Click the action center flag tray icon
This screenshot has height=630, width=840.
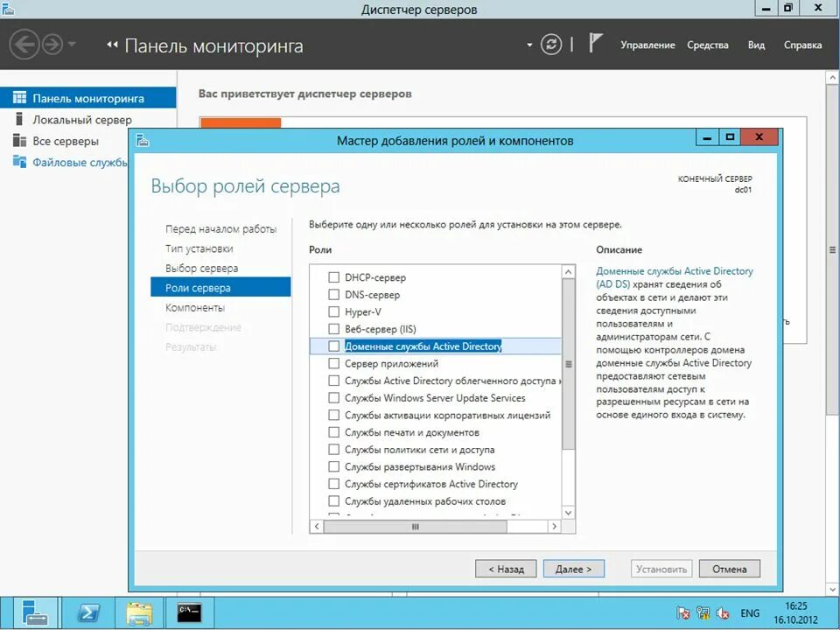pos(682,612)
